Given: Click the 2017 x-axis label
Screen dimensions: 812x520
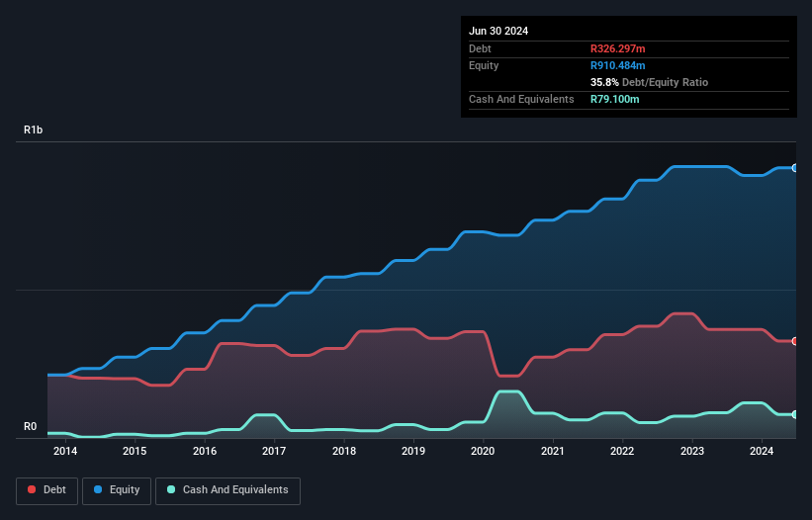Looking at the screenshot, I should coord(274,451).
